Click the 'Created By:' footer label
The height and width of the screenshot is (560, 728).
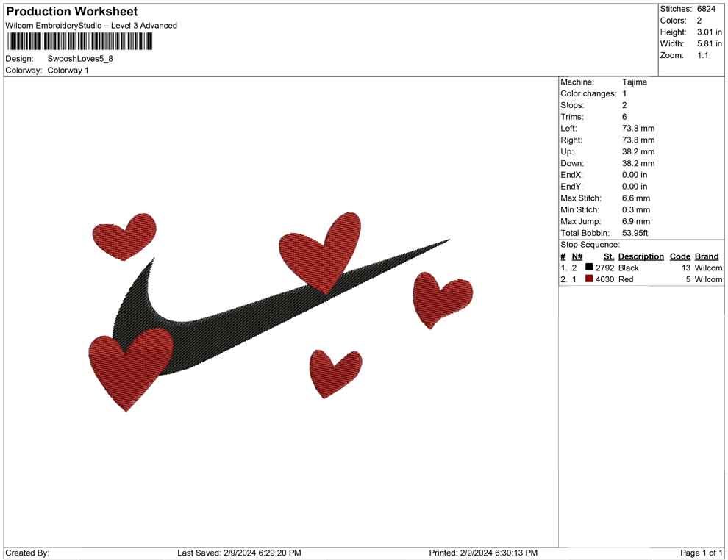point(27,553)
